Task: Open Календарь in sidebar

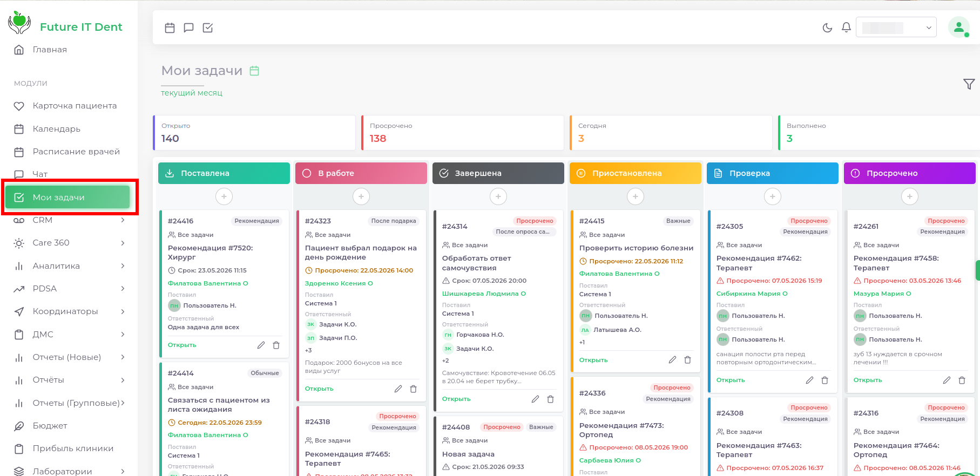Action: click(47, 129)
